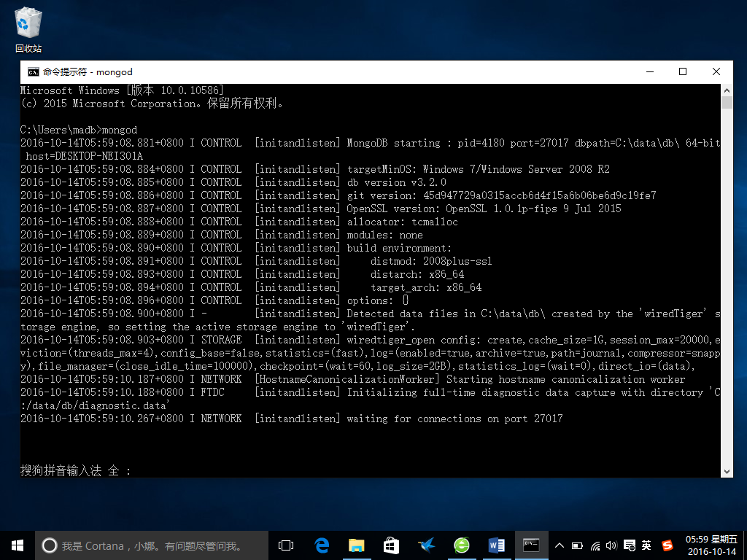Click the 'distmod: 2008plus-ssl' log text
Screen dimensions: 747x560
point(431,262)
